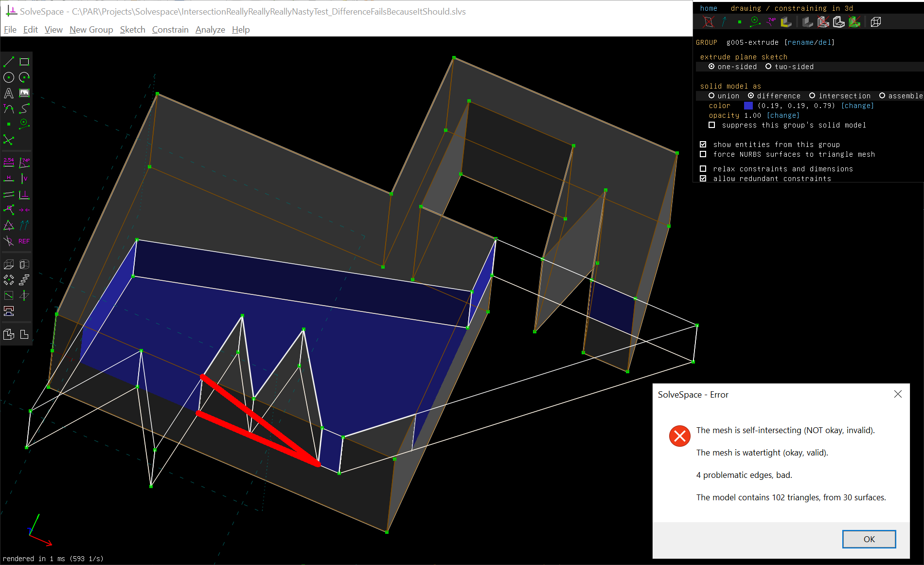Screen dimensions: 924x565
Task: Apply the same orientation arrows constraint
Action: tap(24, 225)
